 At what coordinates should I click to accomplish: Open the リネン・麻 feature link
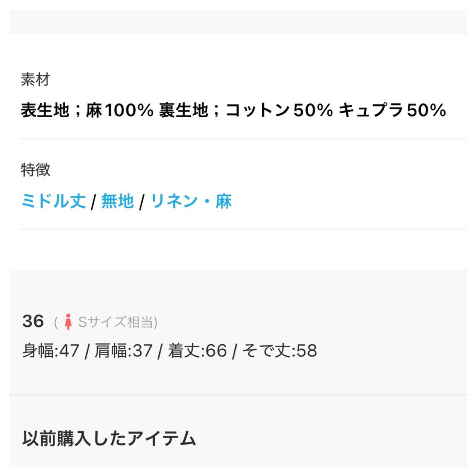point(191,201)
